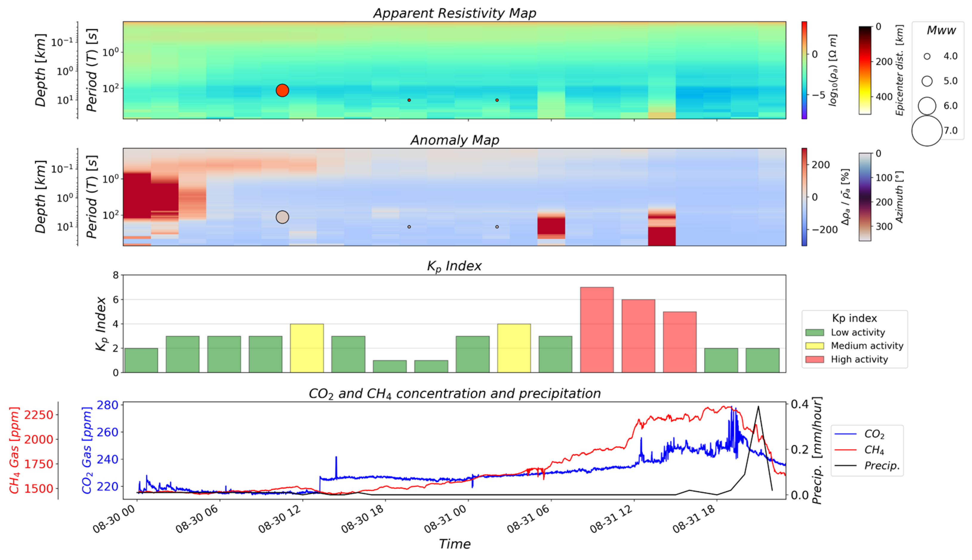
Task: Click the red CH4 line legend entry
Action: point(845,450)
